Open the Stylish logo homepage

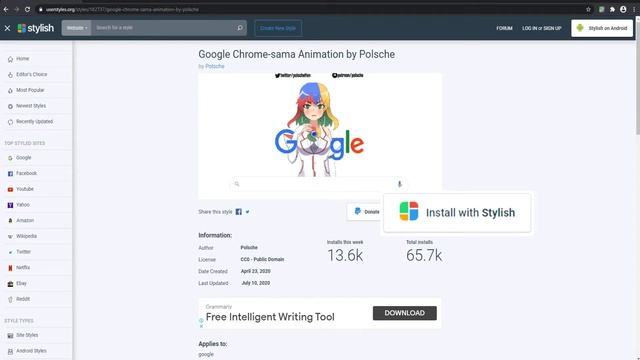(x=36, y=28)
